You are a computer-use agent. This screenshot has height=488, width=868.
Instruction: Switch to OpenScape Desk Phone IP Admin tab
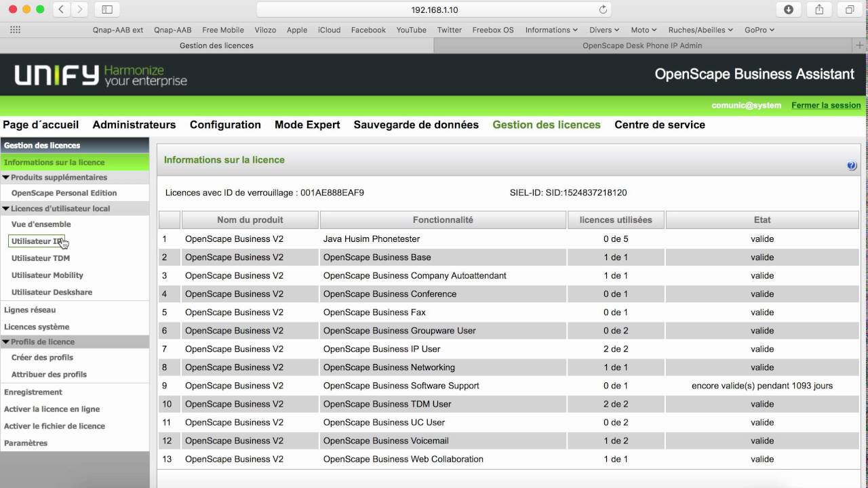[x=642, y=45]
